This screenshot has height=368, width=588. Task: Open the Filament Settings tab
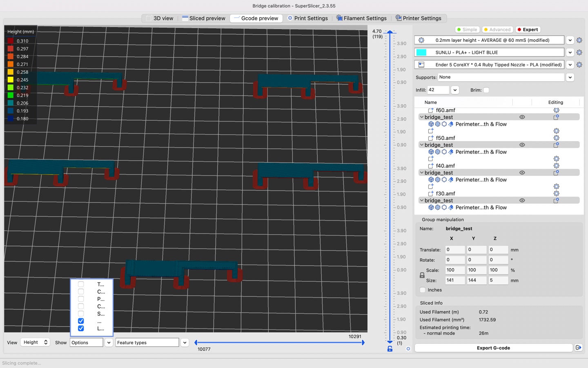(x=361, y=18)
